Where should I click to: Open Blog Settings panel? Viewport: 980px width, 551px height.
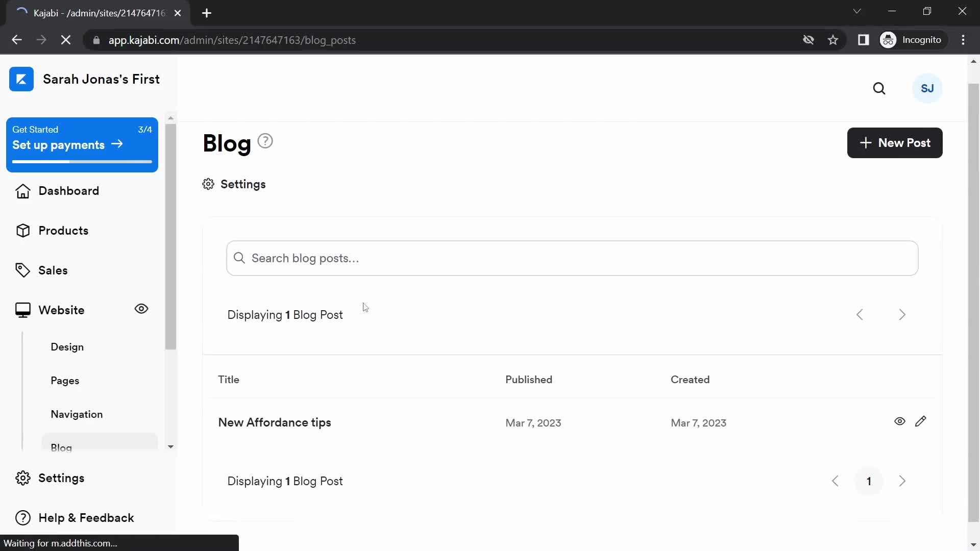[x=235, y=184]
